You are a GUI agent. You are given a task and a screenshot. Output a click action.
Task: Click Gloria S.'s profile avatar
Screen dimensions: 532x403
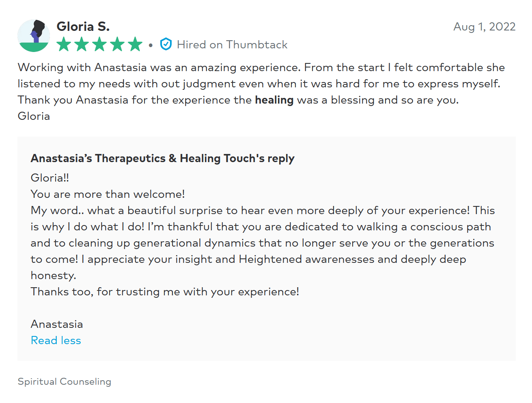click(34, 36)
